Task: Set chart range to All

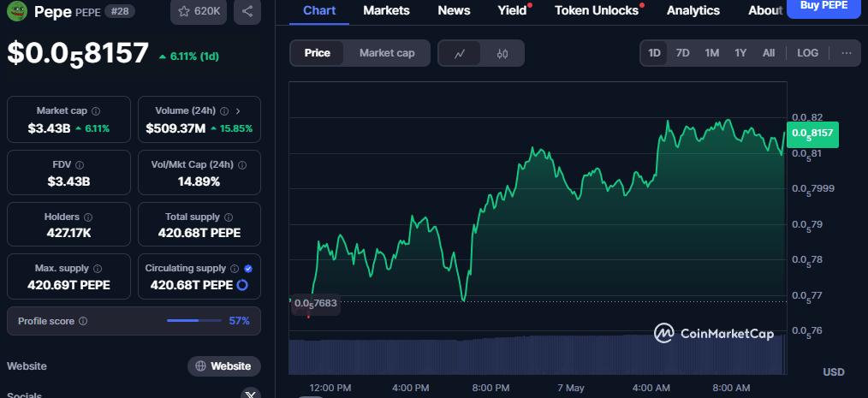Action: (769, 53)
